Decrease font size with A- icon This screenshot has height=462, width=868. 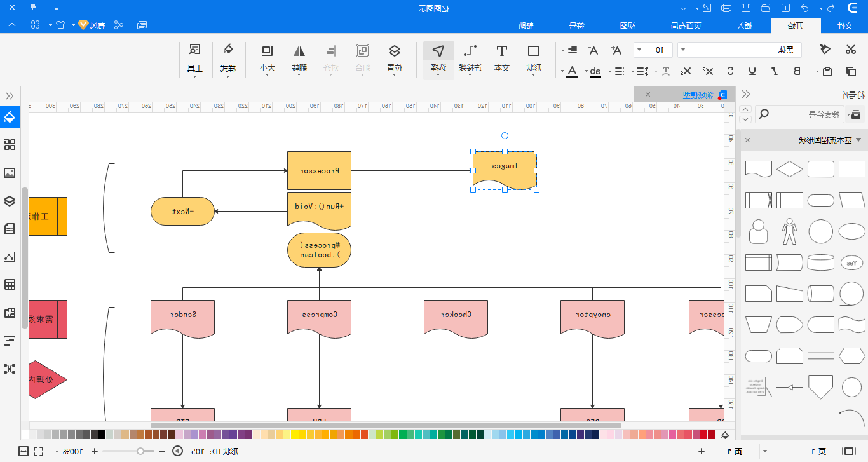click(592, 50)
